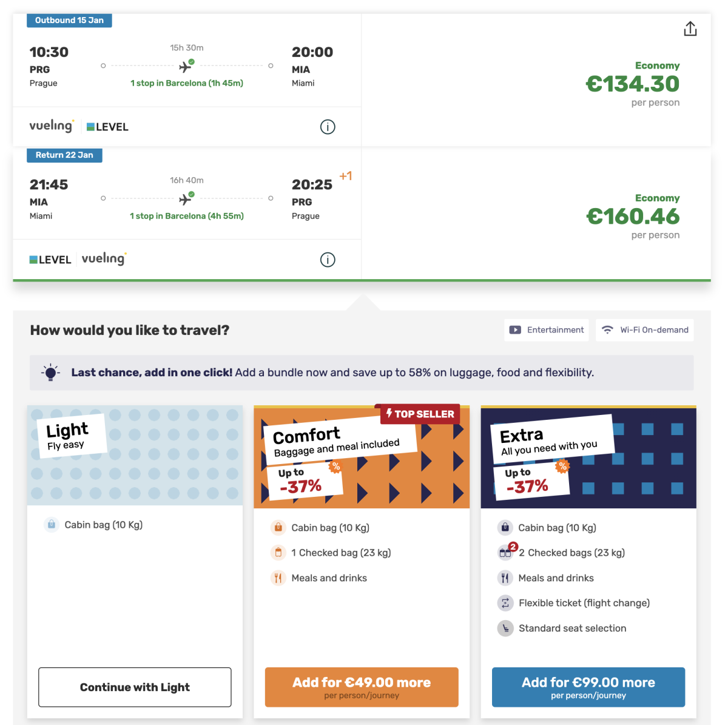Add Comfort bundle for €49.00 more
Viewport: 728px width, 725px height.
[x=362, y=687]
